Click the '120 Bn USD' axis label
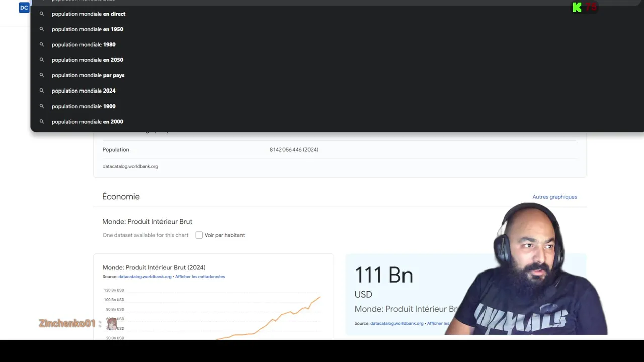The width and height of the screenshot is (644, 362). pos(114,290)
